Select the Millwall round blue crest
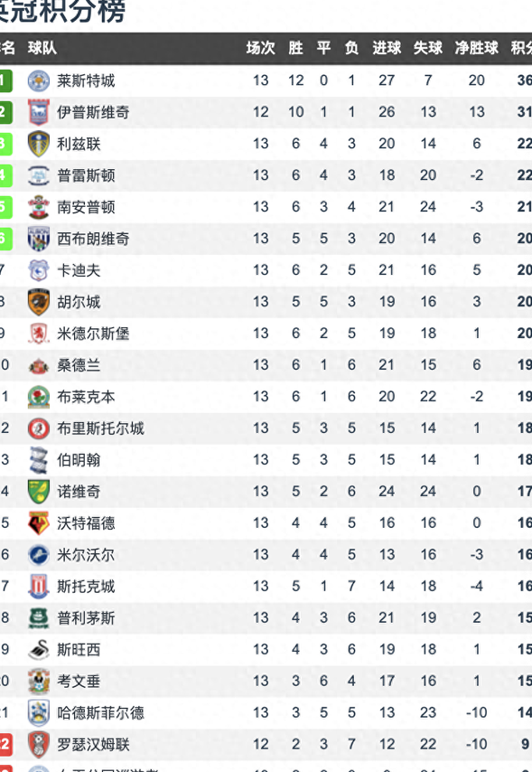Viewport: 532px width, 772px height. point(38,554)
